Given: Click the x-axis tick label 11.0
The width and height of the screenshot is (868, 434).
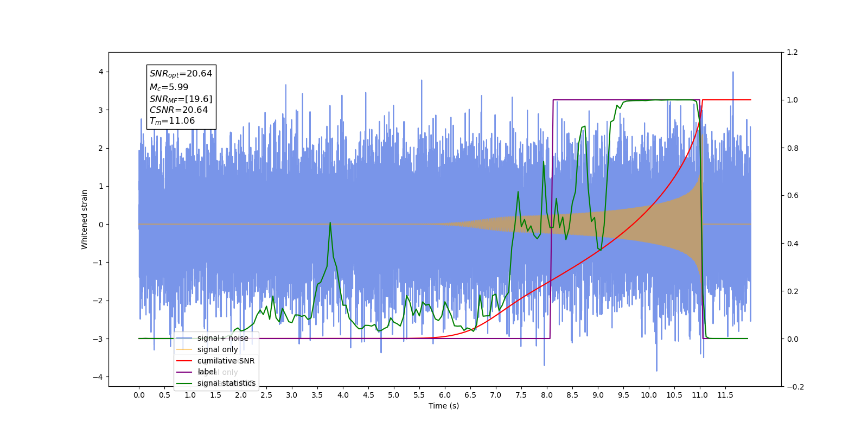Looking at the screenshot, I should coord(700,395).
